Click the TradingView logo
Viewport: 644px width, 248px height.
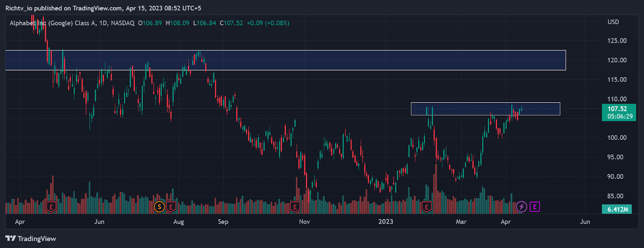(x=31, y=239)
